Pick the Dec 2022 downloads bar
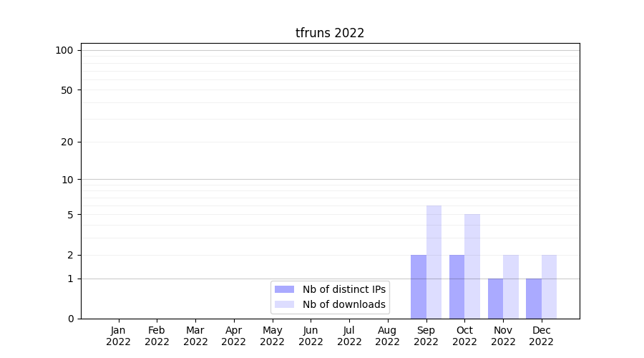Viewport: 644px width, 358px height. coord(549,286)
